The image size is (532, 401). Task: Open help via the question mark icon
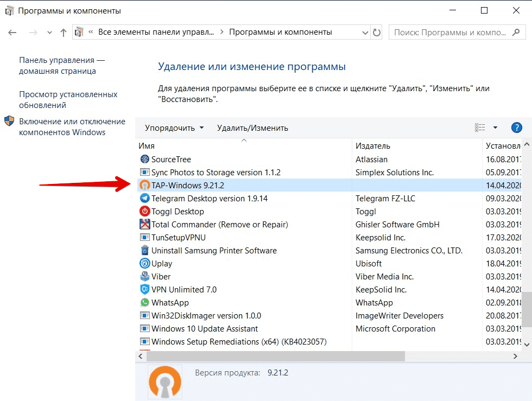(516, 128)
